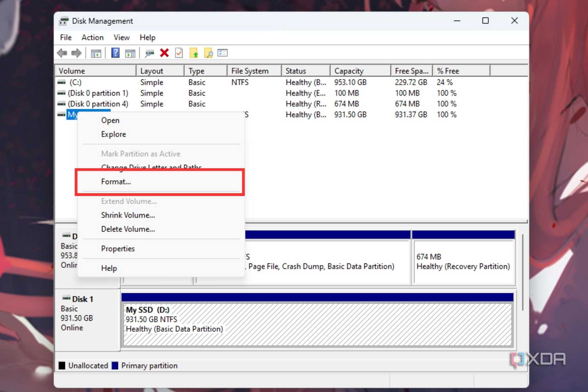Click the checklist settings toolbar icon
The image size is (588, 392).
click(x=222, y=53)
